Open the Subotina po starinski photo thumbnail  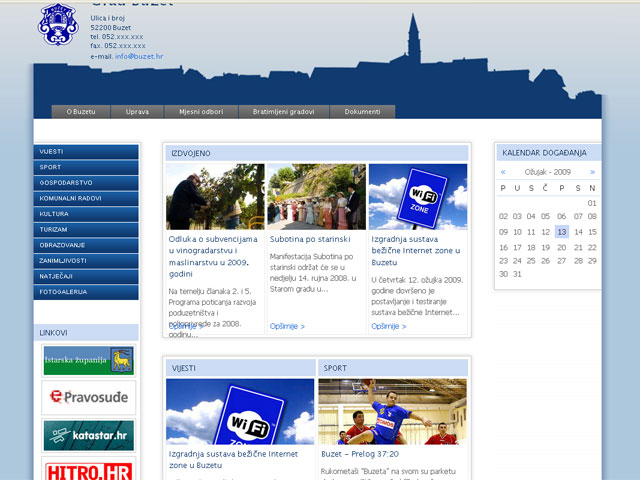[x=317, y=197]
